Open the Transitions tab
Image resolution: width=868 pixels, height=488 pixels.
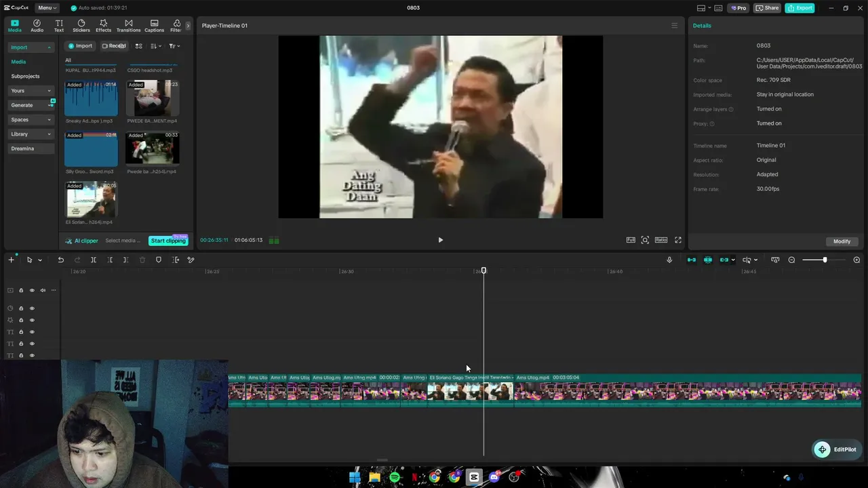click(128, 26)
